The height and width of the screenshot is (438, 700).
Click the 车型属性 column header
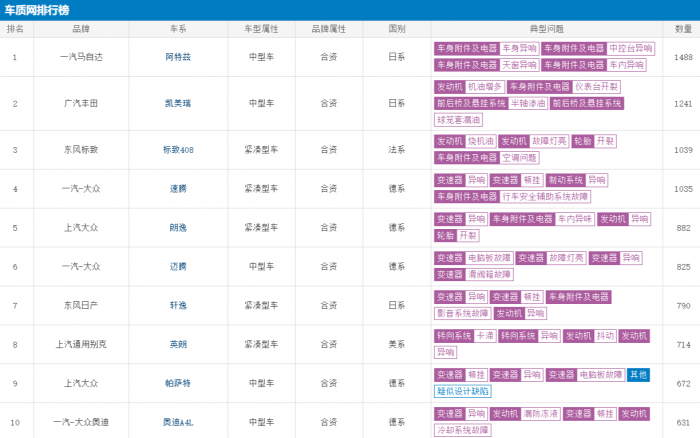coord(261,29)
